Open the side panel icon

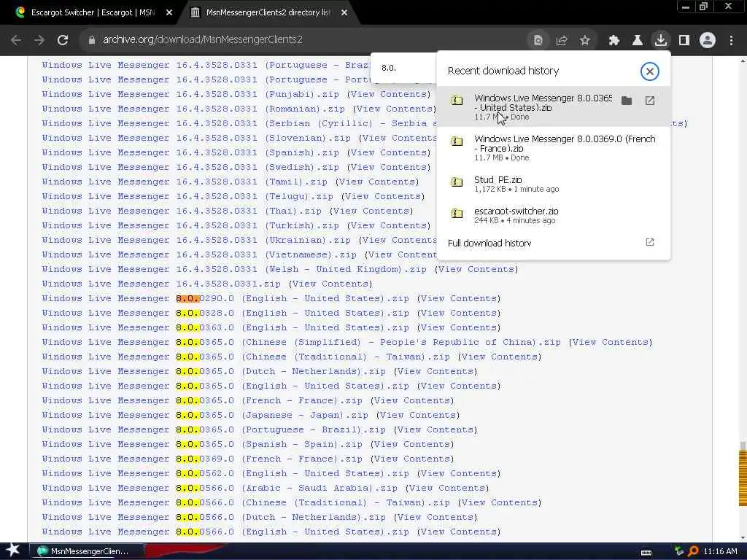coord(684,41)
